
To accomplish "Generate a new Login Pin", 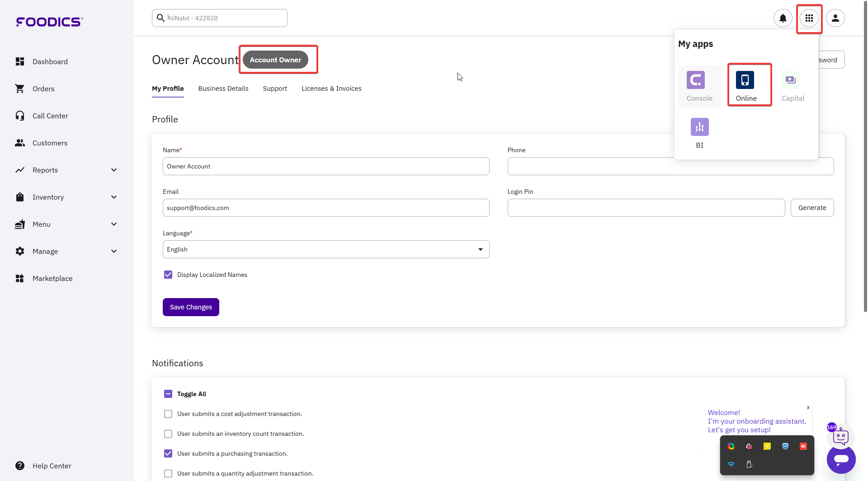I will (x=812, y=208).
